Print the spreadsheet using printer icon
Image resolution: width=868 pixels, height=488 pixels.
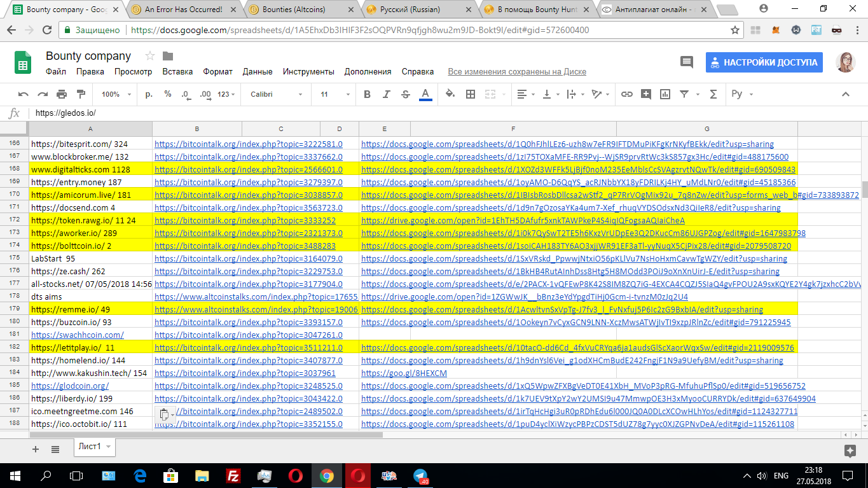62,94
